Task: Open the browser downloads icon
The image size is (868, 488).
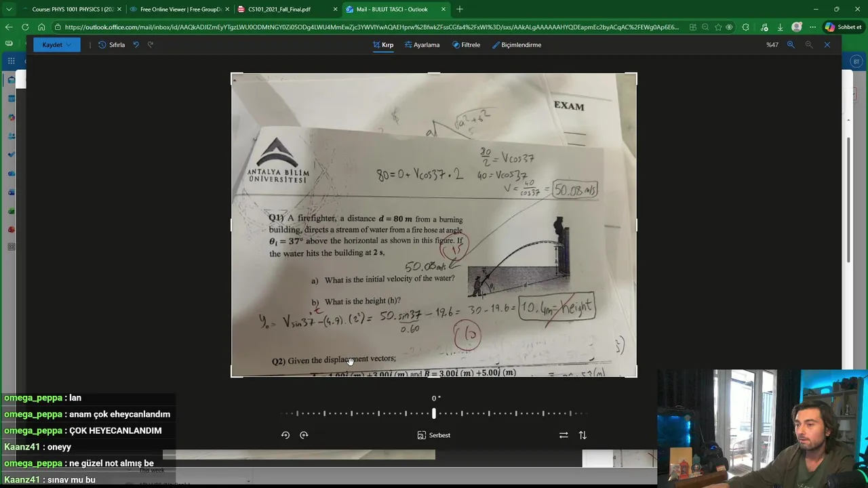Action: point(781,27)
